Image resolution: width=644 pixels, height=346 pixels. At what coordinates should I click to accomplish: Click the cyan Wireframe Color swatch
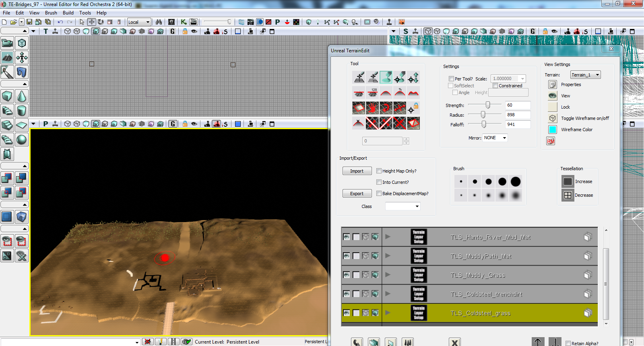point(553,130)
